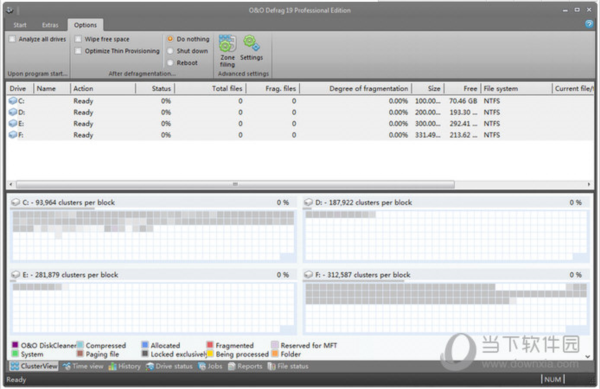Sort by the File system column header
This screenshot has width=600, height=389.
pos(517,88)
